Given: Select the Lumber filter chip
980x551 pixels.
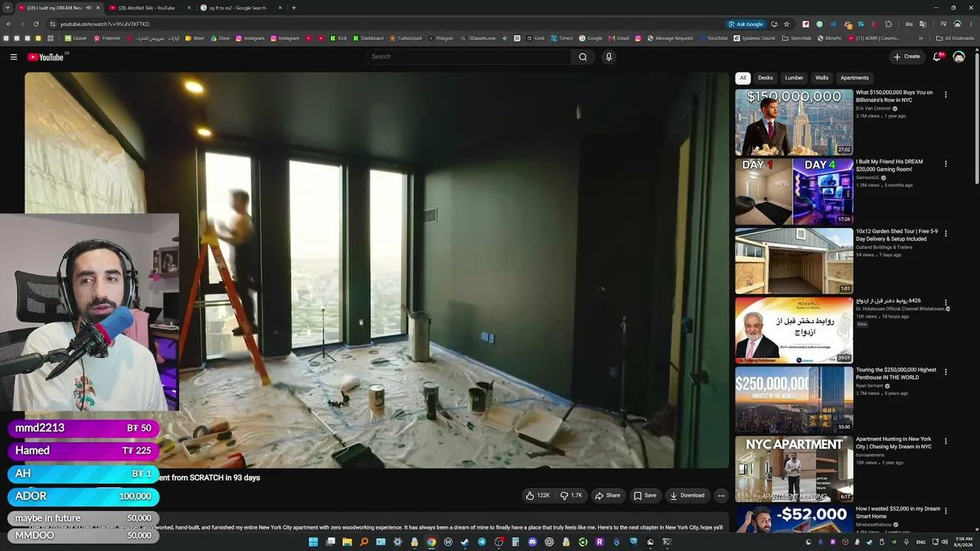Looking at the screenshot, I should tap(794, 78).
